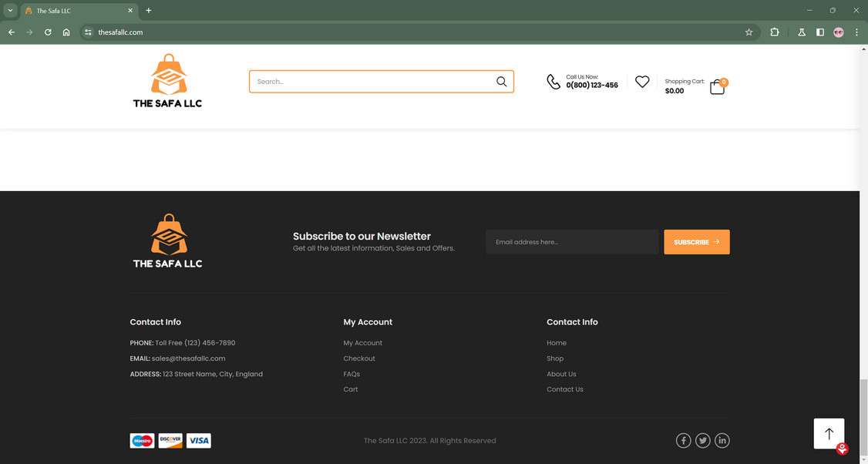Click the Discover payment card icon
This screenshot has width=868, height=464.
click(x=170, y=441)
